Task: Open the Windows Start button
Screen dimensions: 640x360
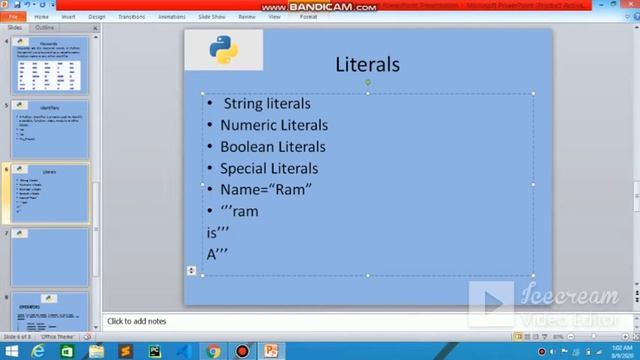Action: (12, 351)
